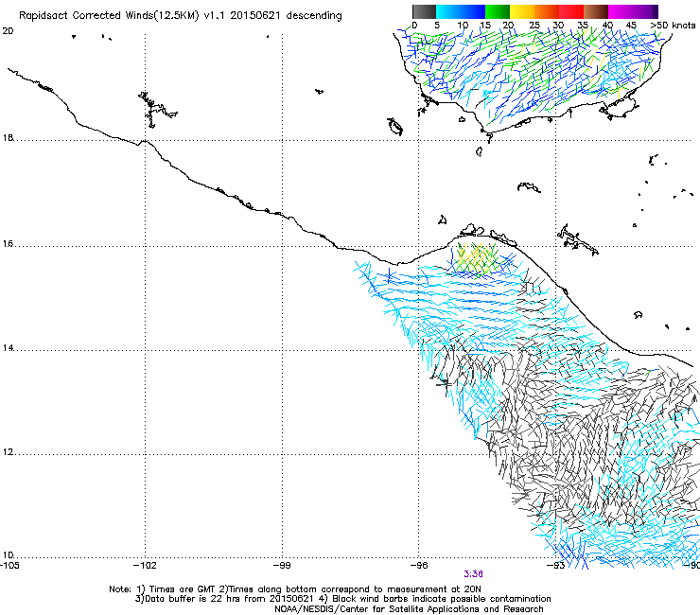The width and height of the screenshot is (700, 615).
Task: Click the green 15-20 knots legend swatch
Action: coord(498,11)
